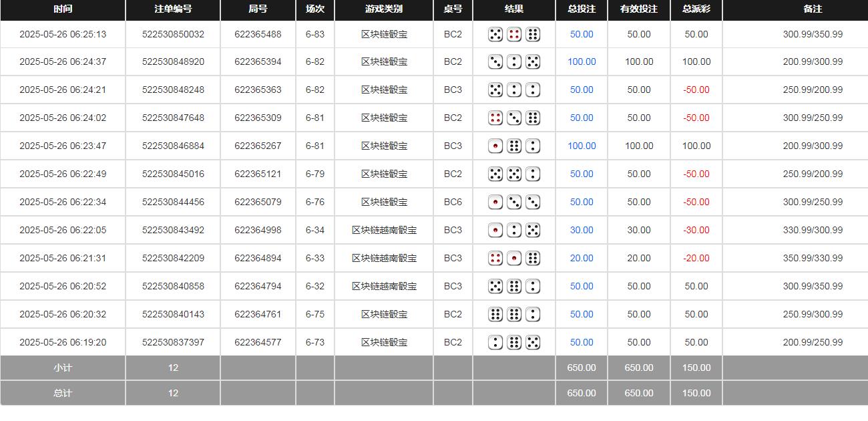
Task: Click the last dice icon in the 06:19:20 row
Action: (x=532, y=342)
